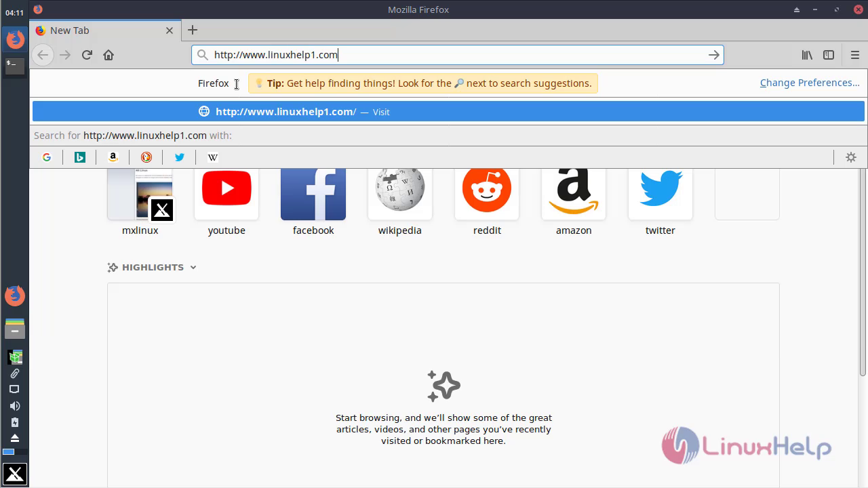Click the address bar URL field
The image size is (868, 488).
click(458, 55)
